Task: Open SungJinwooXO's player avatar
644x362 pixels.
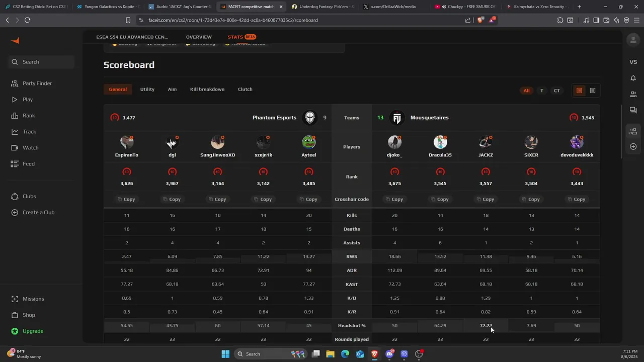Action: pyautogui.click(x=218, y=142)
